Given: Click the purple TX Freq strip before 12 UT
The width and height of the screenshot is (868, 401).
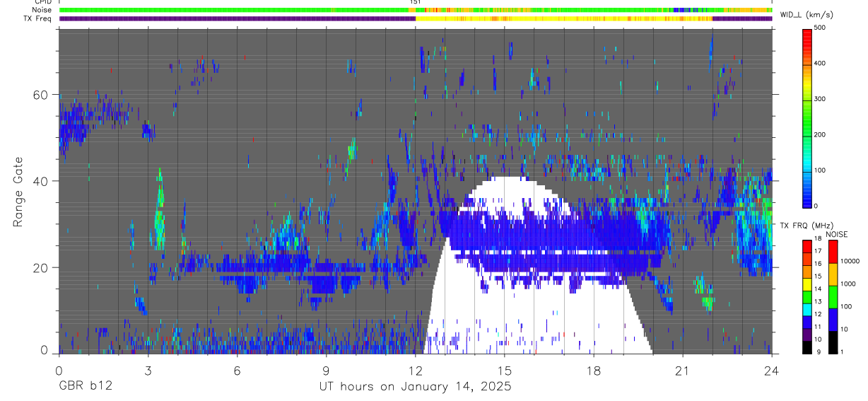Looking at the screenshot, I should click(237, 18).
